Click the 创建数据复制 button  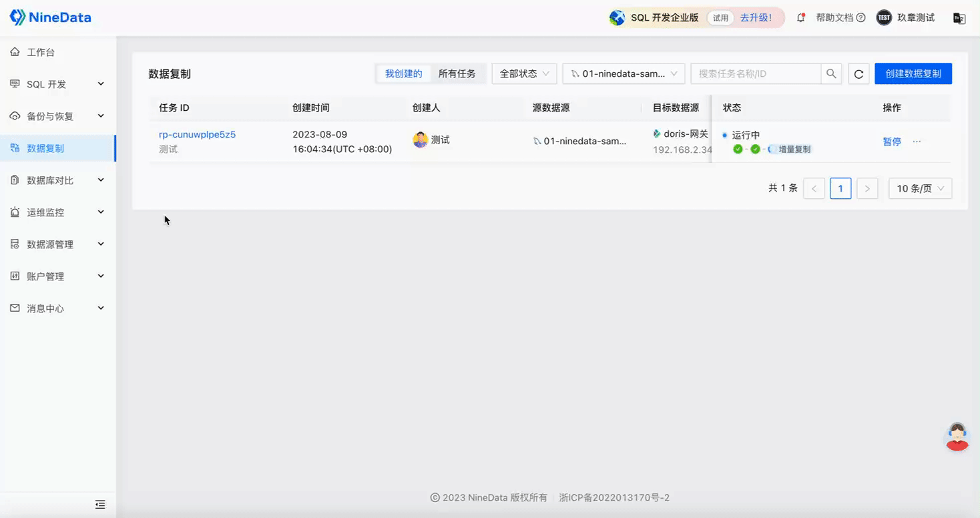[913, 73]
